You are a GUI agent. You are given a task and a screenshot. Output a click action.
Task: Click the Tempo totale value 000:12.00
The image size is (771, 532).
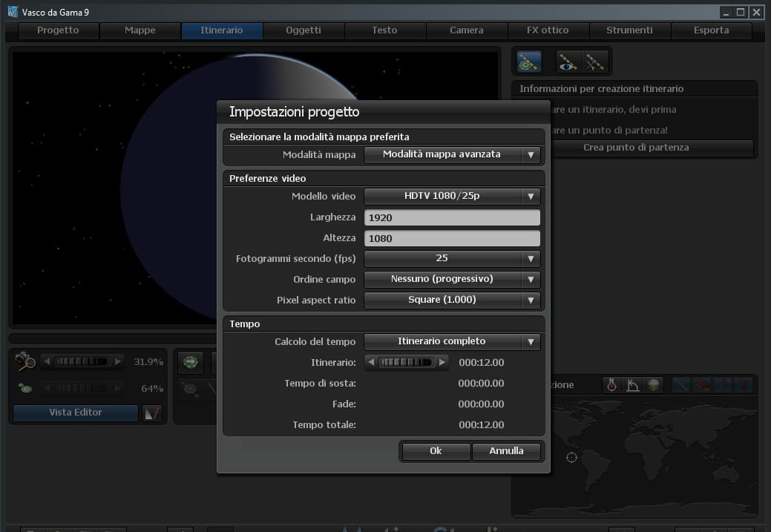[x=482, y=425]
